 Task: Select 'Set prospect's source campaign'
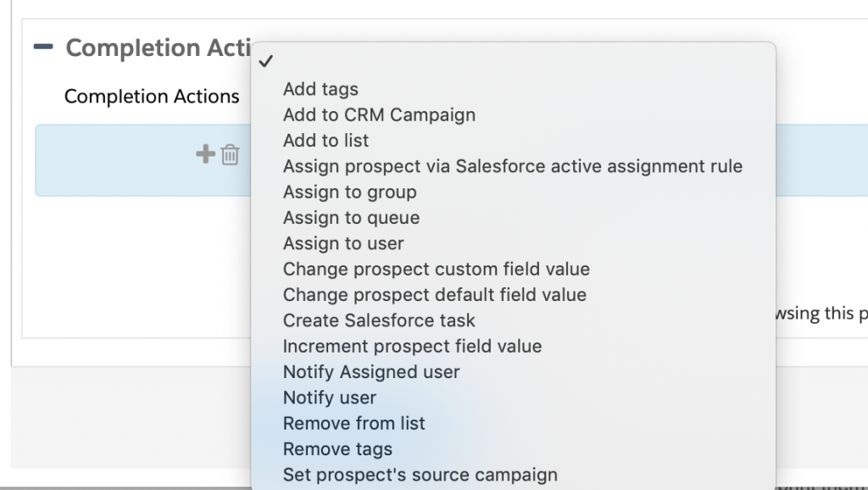click(420, 475)
